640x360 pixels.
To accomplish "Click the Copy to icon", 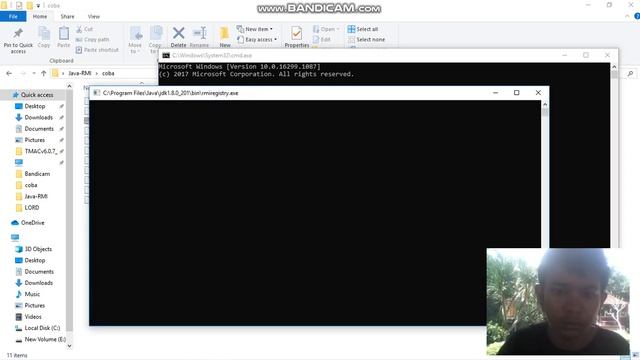I will [x=156, y=33].
